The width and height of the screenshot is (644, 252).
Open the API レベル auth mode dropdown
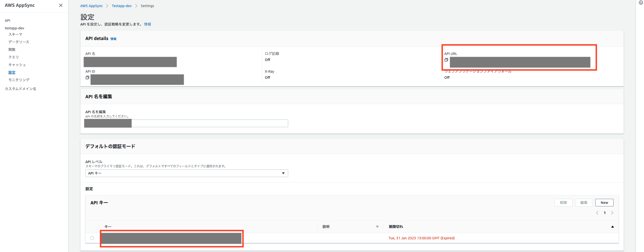click(x=187, y=173)
